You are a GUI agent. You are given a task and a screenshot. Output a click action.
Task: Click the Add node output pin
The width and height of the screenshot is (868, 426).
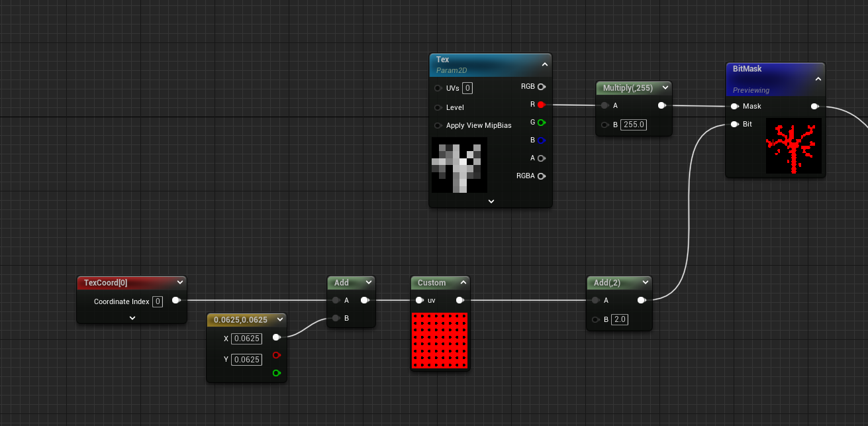[x=365, y=300]
